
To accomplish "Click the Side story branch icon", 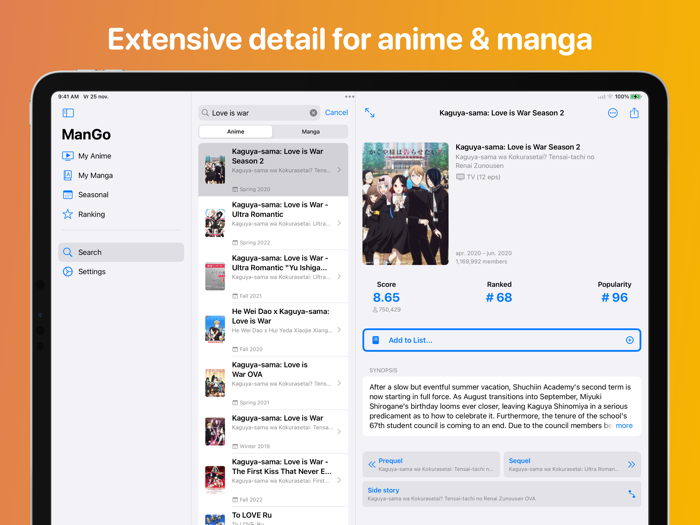I will click(631, 494).
